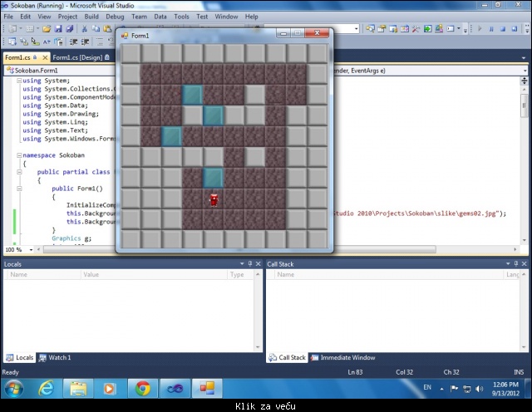The height and width of the screenshot is (412, 532).
Task: Collapse the public partial class outline
Action: tap(19, 172)
